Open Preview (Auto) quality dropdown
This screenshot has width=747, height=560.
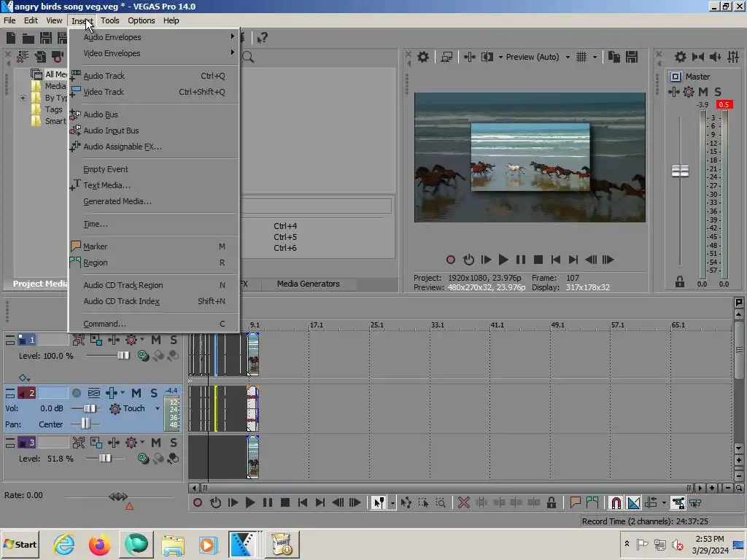(x=568, y=57)
